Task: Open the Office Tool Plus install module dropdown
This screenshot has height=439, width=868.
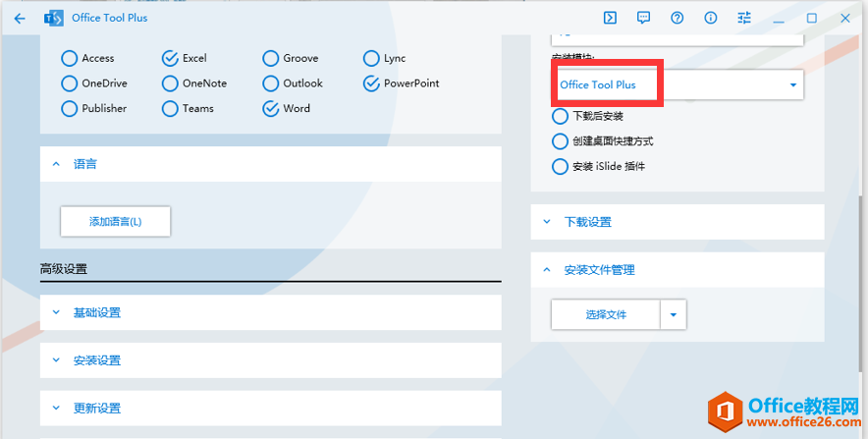Action: coord(678,84)
